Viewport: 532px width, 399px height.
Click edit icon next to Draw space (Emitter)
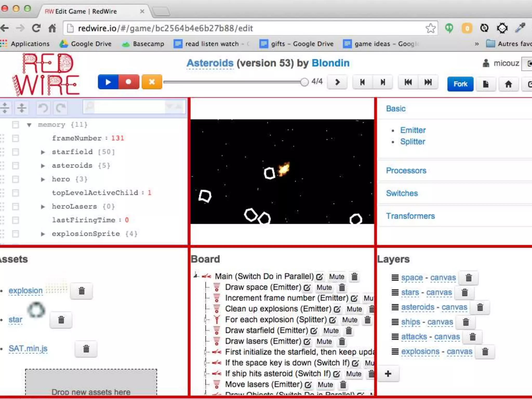pyautogui.click(x=307, y=288)
